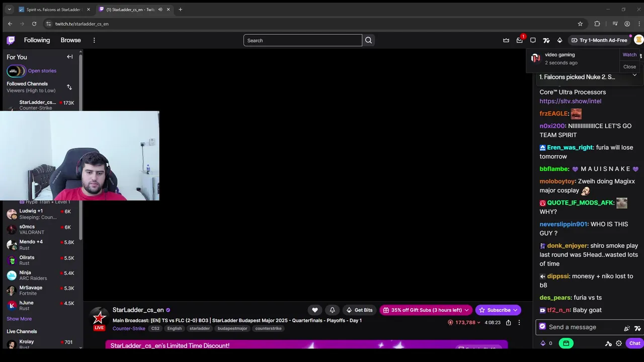Image resolution: width=644 pixels, height=362 pixels.
Task: Open the user profile avatar menu
Action: point(638,40)
